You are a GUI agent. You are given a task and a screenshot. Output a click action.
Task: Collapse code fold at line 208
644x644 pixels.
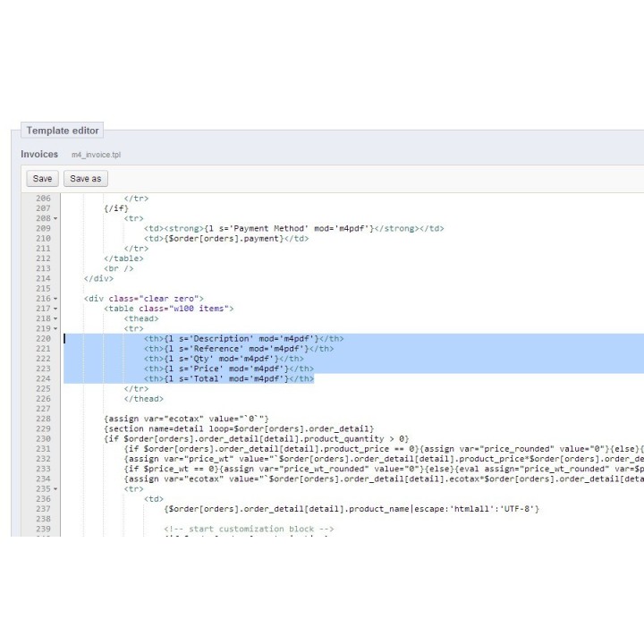(x=55, y=218)
